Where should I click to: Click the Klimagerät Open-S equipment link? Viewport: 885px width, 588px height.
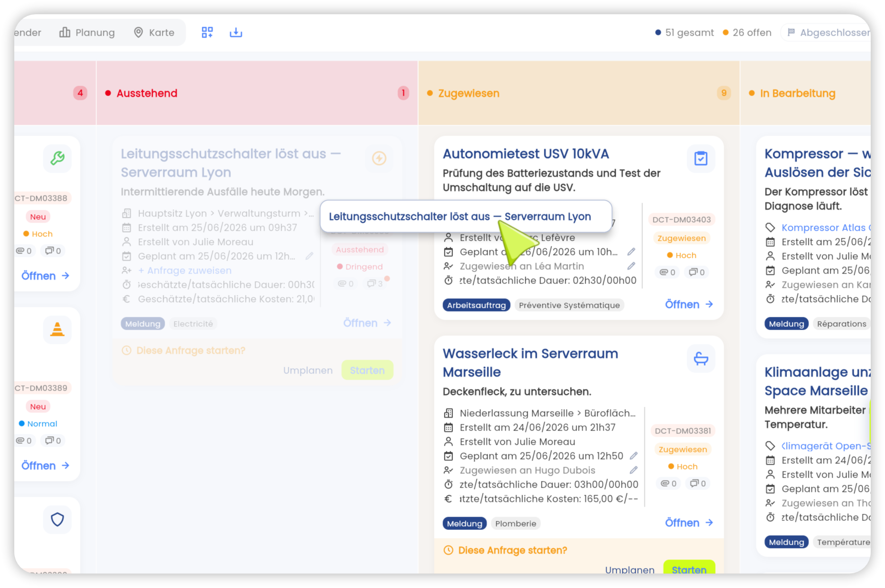(826, 446)
